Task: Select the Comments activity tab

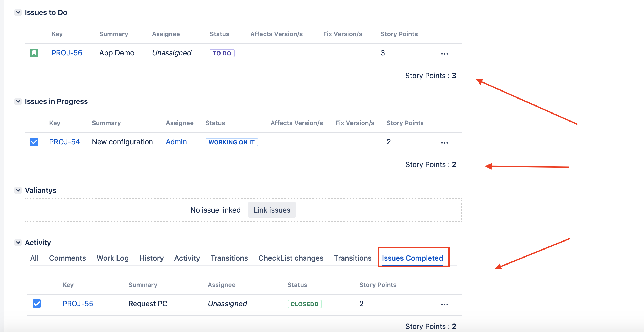Action: tap(67, 258)
